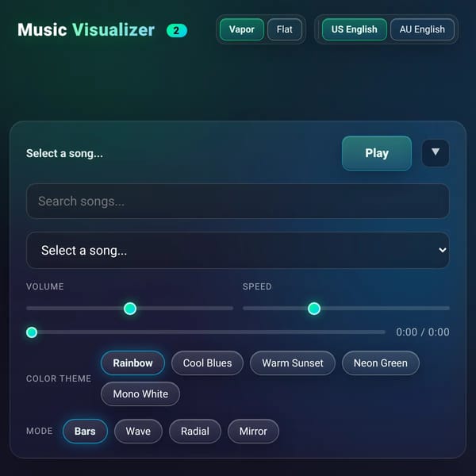Click the Volume slider handle
The width and height of the screenshot is (476, 476).
pyautogui.click(x=130, y=309)
